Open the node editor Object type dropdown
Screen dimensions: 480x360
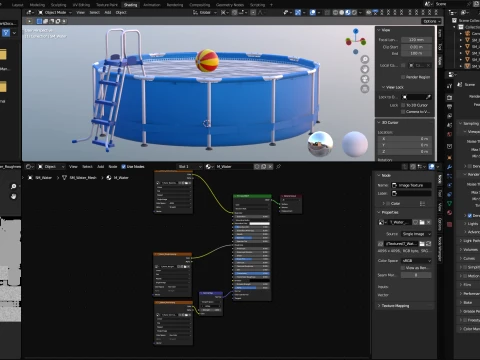point(51,166)
